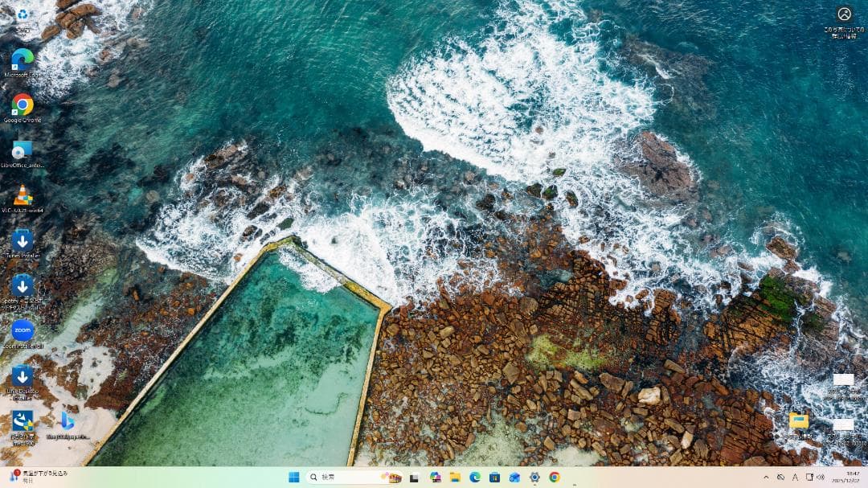
Task: Select the LibreOffice installer desktop icon
Action: (x=23, y=150)
